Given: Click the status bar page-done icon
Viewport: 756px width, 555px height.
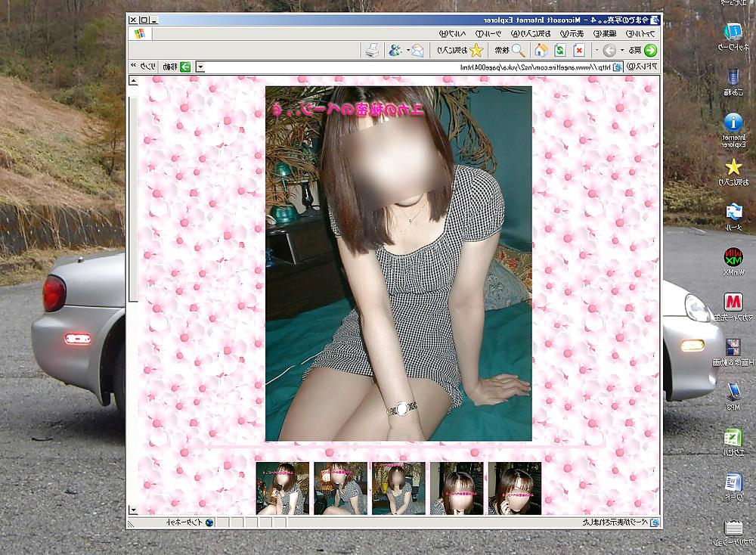Looking at the screenshot, I should pyautogui.click(x=654, y=522).
